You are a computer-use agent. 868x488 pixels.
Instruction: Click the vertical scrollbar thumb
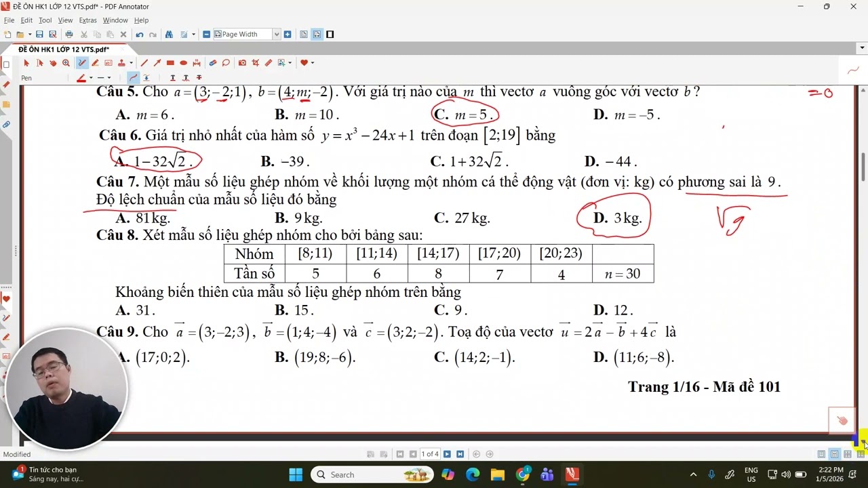click(863, 167)
